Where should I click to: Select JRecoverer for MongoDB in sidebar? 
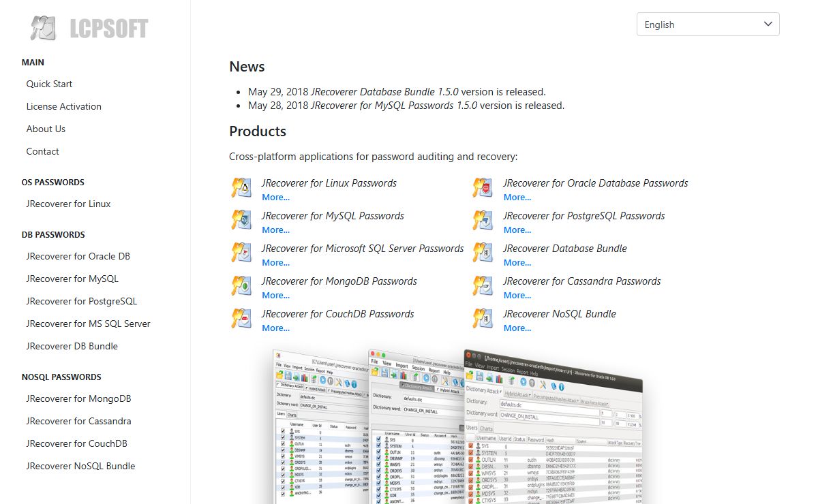(x=78, y=398)
